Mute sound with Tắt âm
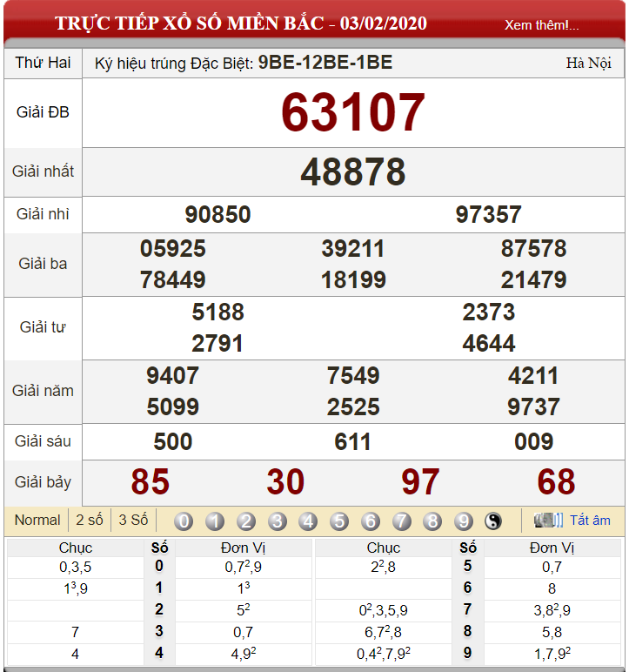629x672 pixels. pyautogui.click(x=590, y=521)
